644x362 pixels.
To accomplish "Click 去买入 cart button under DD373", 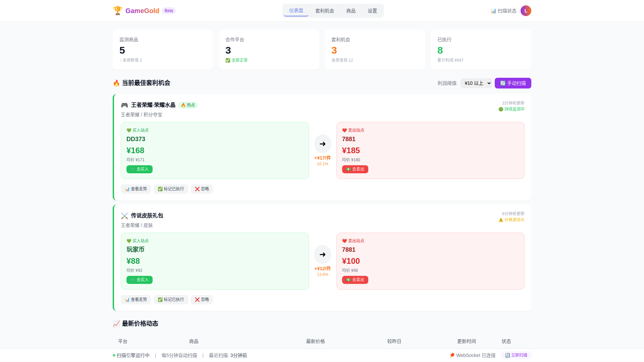I will 139,169.
